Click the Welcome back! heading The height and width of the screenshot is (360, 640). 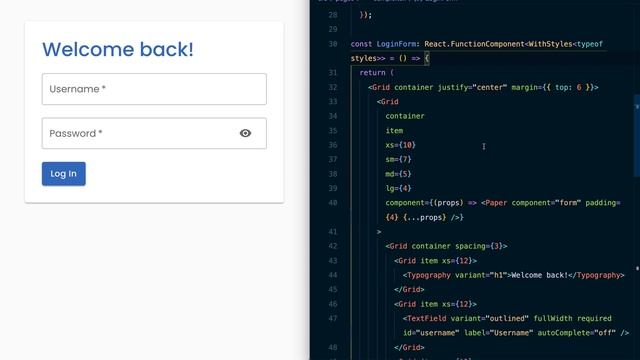118,49
